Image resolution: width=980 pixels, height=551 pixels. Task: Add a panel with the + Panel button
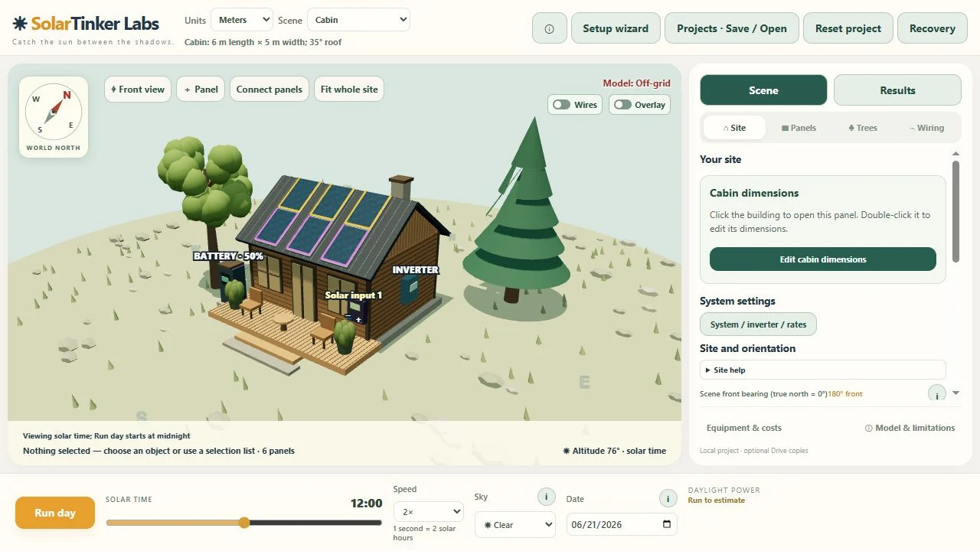[201, 90]
